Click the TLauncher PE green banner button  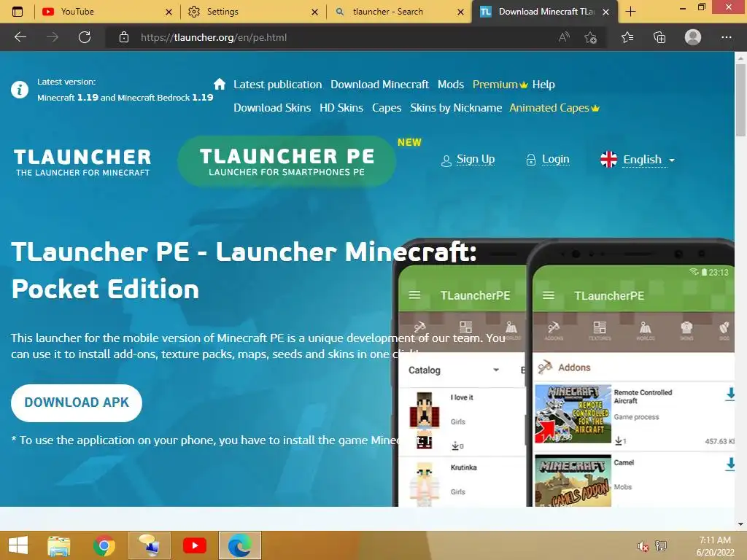click(287, 161)
